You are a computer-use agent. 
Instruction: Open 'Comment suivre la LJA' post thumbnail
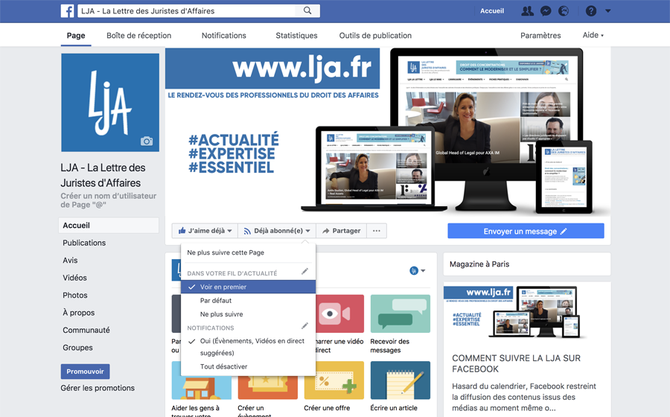click(x=527, y=314)
